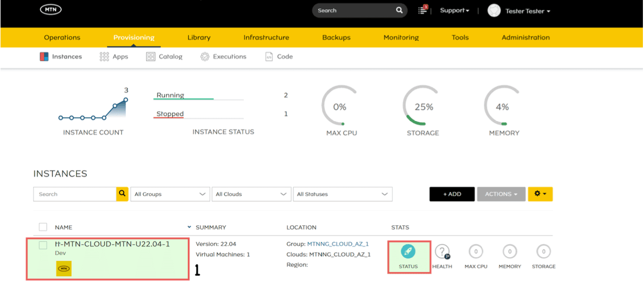The height and width of the screenshot is (299, 644).
Task: Click the Instance Count line chart
Action: coord(93,108)
